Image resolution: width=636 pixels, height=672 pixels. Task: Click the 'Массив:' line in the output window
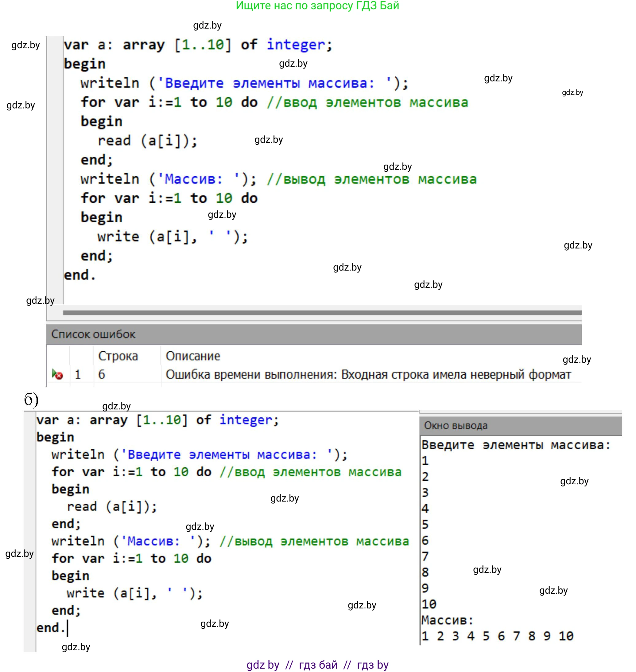point(447,620)
